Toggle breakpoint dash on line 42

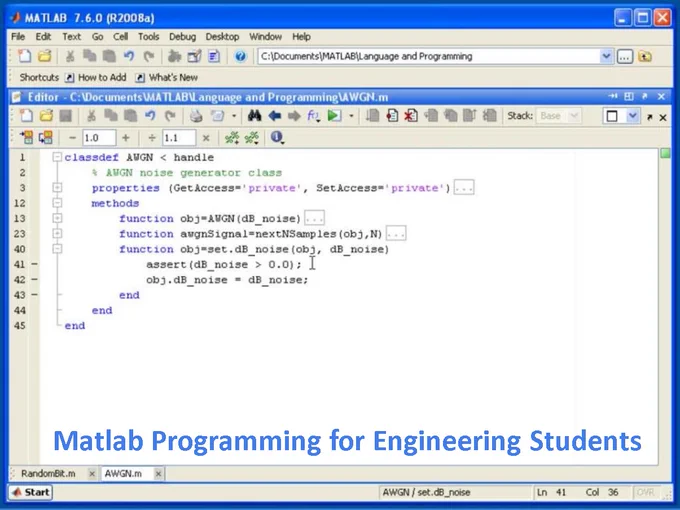tap(34, 279)
